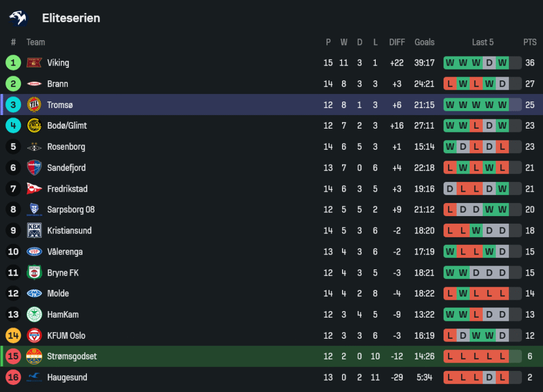Click the Sandefjord club crest

(x=34, y=168)
